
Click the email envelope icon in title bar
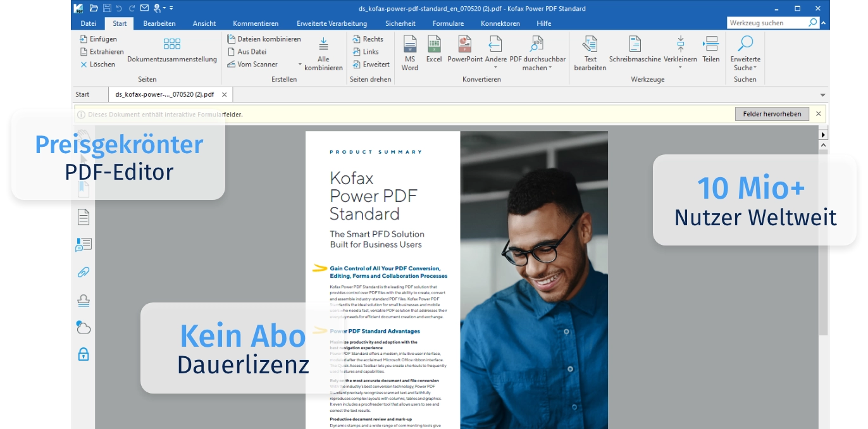(144, 8)
